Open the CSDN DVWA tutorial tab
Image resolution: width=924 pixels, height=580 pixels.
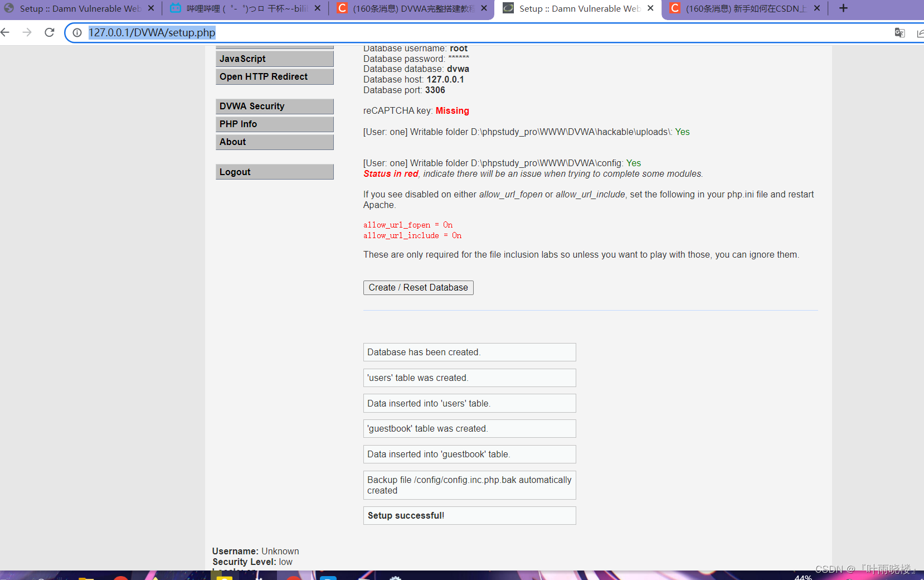(412, 8)
